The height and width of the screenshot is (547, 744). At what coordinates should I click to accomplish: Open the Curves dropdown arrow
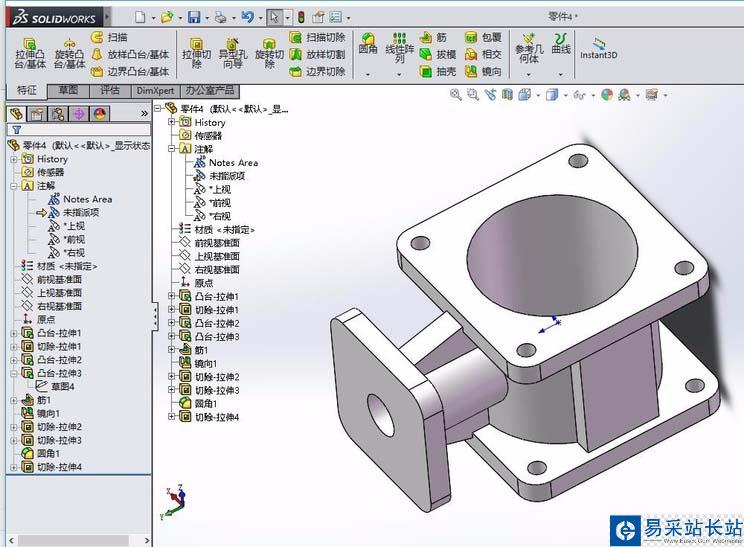(x=560, y=74)
